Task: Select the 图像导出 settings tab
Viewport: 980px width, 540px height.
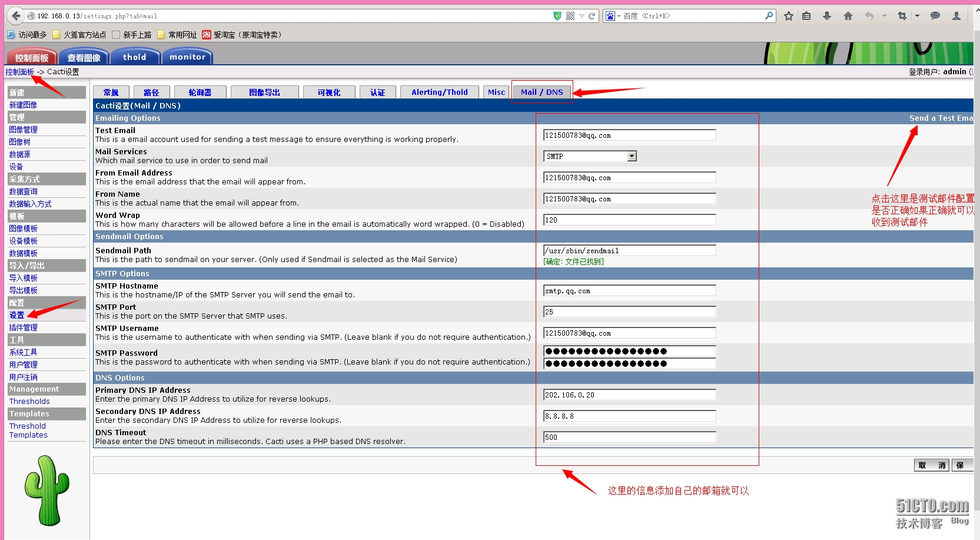Action: [265, 92]
